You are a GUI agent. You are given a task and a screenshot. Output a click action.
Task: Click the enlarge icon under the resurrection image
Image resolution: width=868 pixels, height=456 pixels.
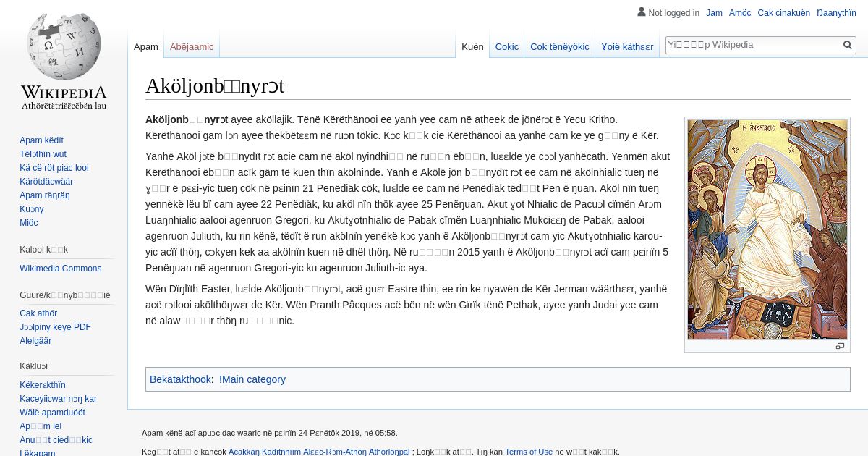pos(840,346)
